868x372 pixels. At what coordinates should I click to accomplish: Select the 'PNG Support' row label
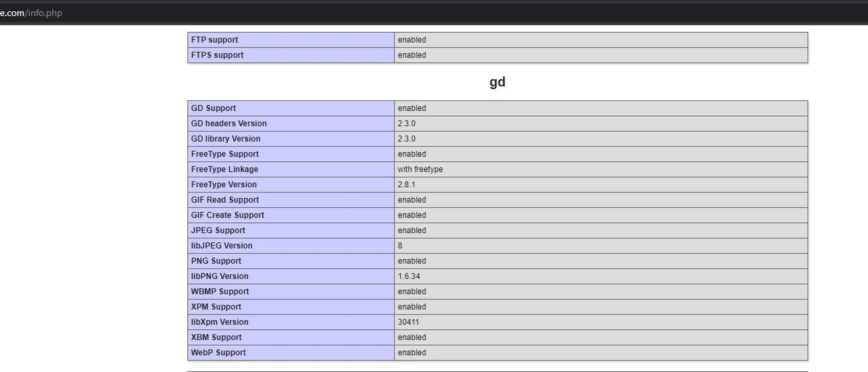[291, 261]
